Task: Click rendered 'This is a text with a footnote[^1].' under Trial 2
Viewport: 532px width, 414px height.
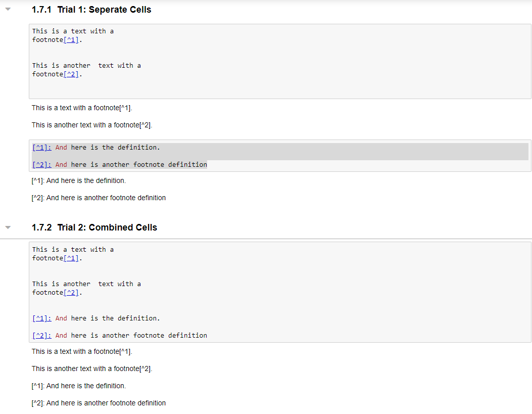Action: point(82,351)
